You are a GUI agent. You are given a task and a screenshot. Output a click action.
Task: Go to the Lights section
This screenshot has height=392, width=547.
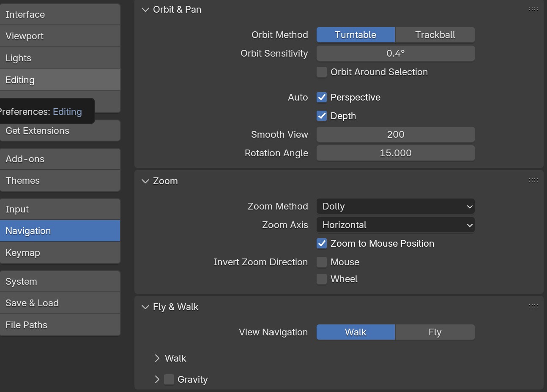pos(60,58)
